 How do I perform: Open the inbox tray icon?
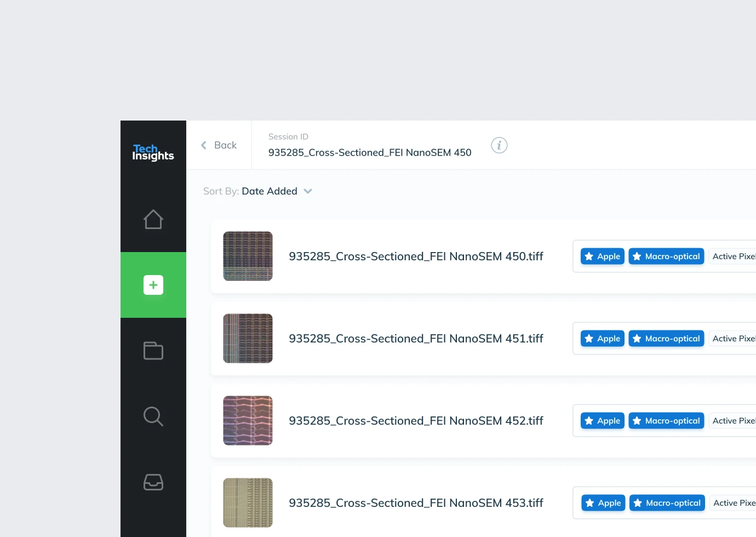point(153,482)
